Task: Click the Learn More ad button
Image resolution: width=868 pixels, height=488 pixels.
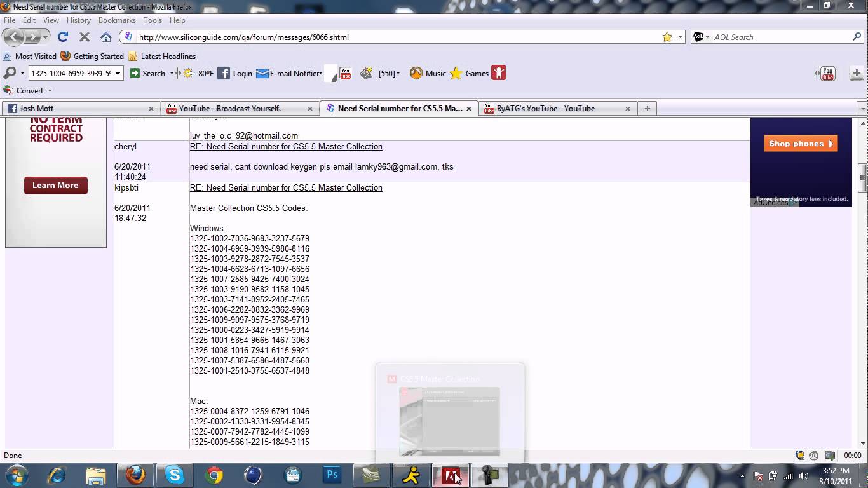Action: [55, 185]
